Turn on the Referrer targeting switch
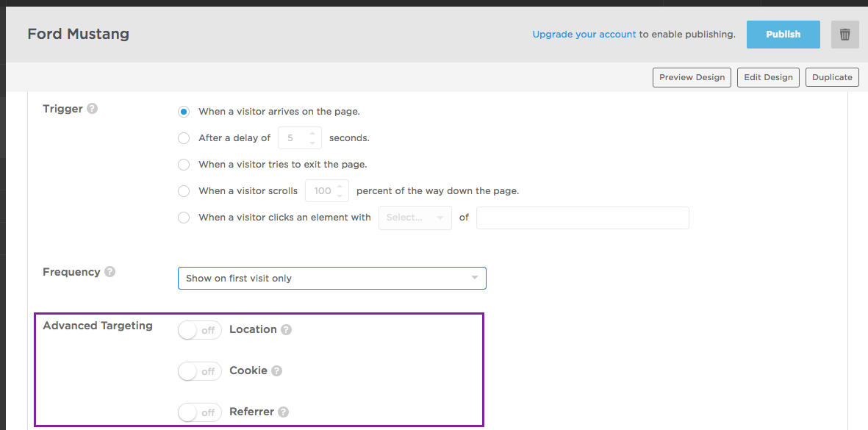This screenshot has height=430, width=868. 200,412
